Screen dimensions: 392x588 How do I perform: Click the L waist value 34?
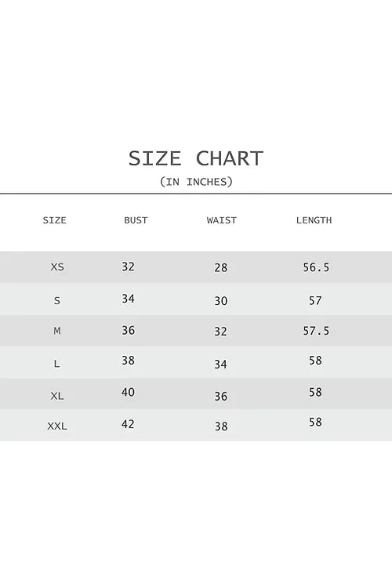click(220, 364)
